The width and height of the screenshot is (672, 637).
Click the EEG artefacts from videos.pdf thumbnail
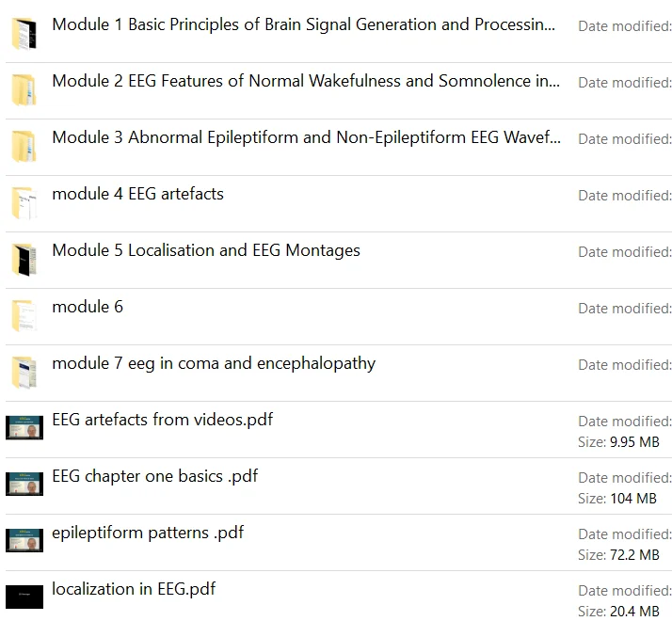pos(24,427)
